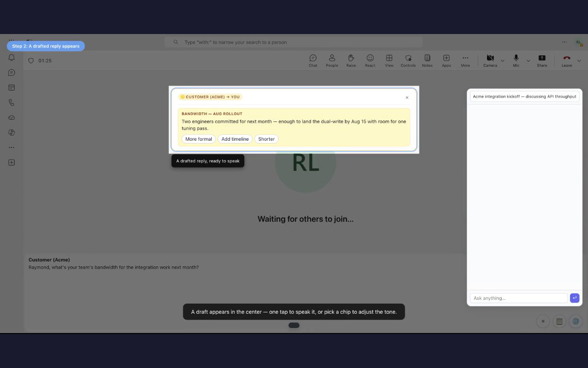Expand the Mic options arrow
Viewport: 588px width, 368px height.
coord(528,60)
